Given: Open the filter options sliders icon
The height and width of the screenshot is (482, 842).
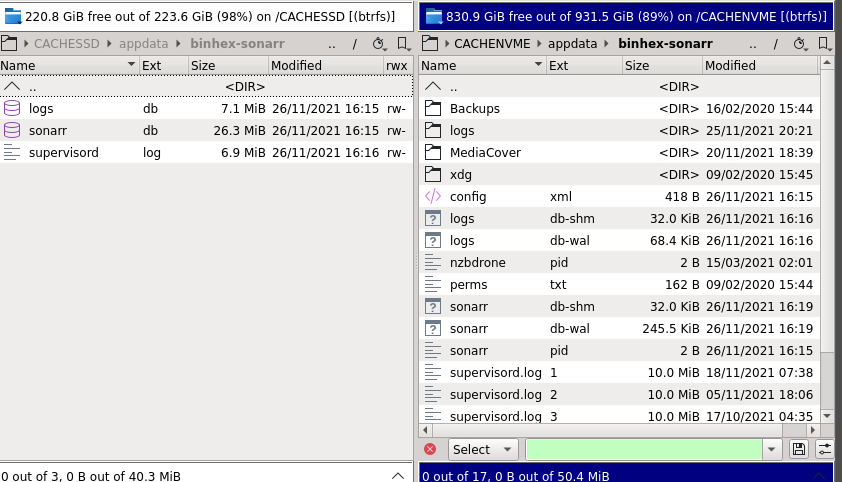Looking at the screenshot, I should click(824, 449).
